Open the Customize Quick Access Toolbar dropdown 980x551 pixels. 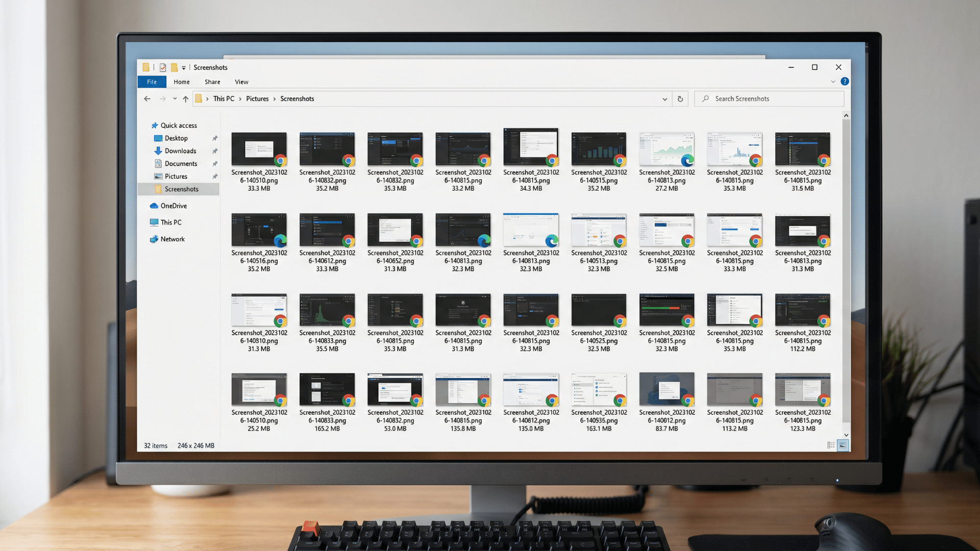pos(184,68)
